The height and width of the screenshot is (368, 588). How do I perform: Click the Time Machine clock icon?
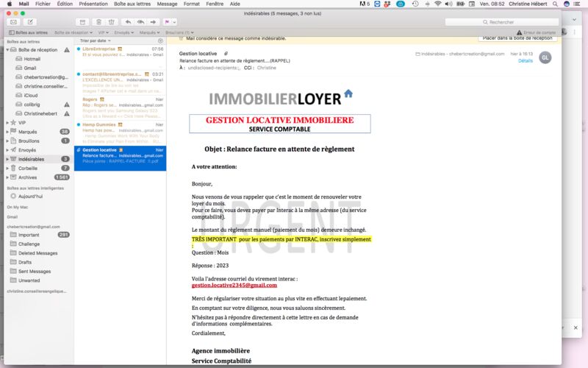(415, 4)
